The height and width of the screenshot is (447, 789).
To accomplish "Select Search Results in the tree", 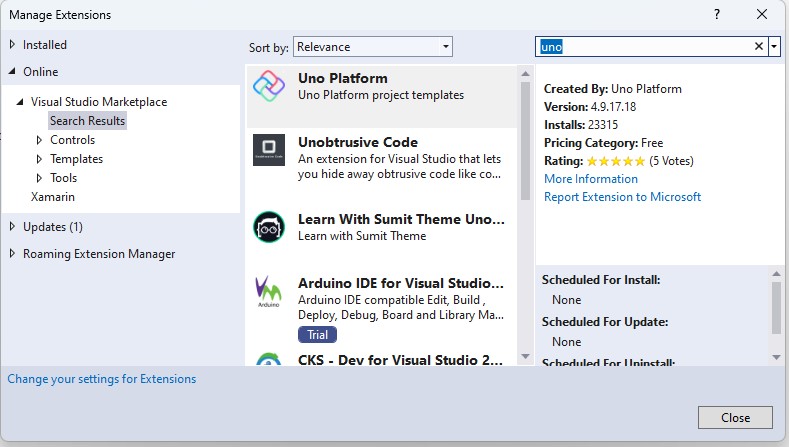I will (88, 121).
